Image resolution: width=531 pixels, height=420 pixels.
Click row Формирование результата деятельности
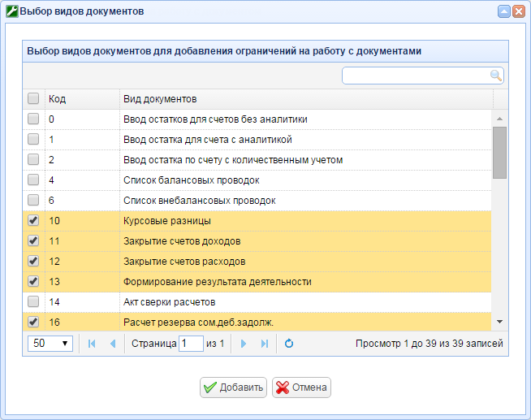tap(257, 282)
